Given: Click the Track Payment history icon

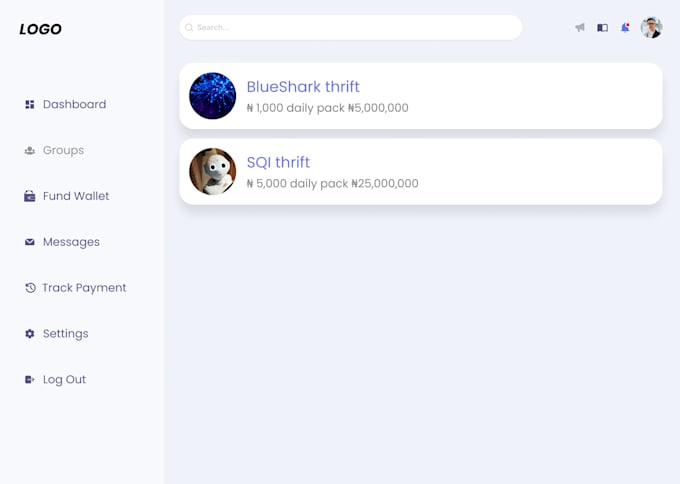Looking at the screenshot, I should 30,288.
